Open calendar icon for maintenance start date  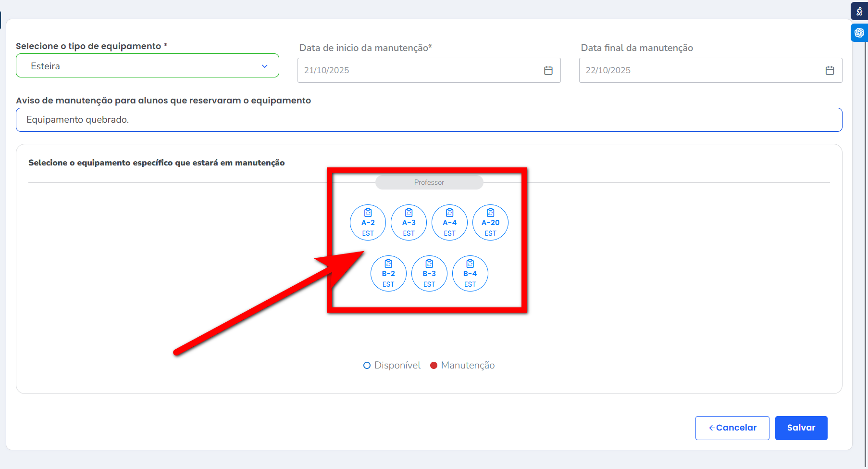[548, 71]
